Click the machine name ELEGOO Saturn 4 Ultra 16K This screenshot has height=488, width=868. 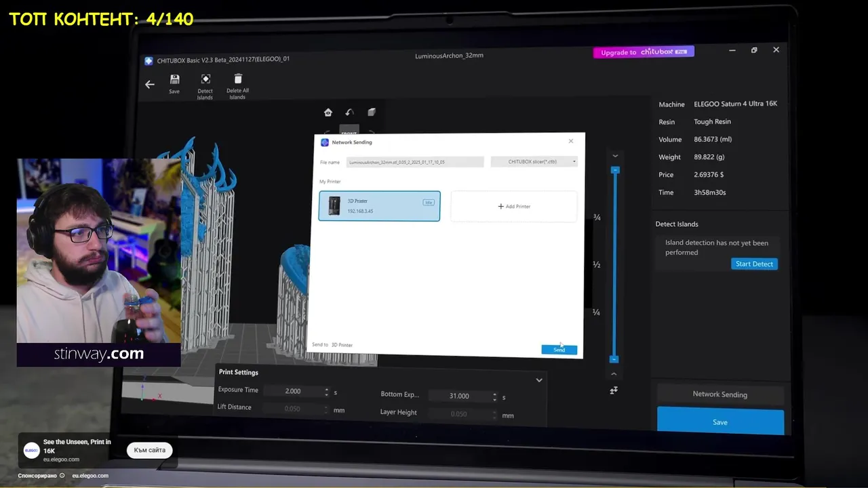click(x=736, y=104)
